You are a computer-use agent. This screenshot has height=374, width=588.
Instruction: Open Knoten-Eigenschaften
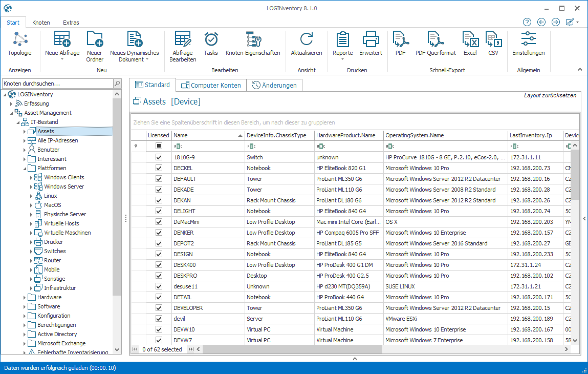click(253, 44)
